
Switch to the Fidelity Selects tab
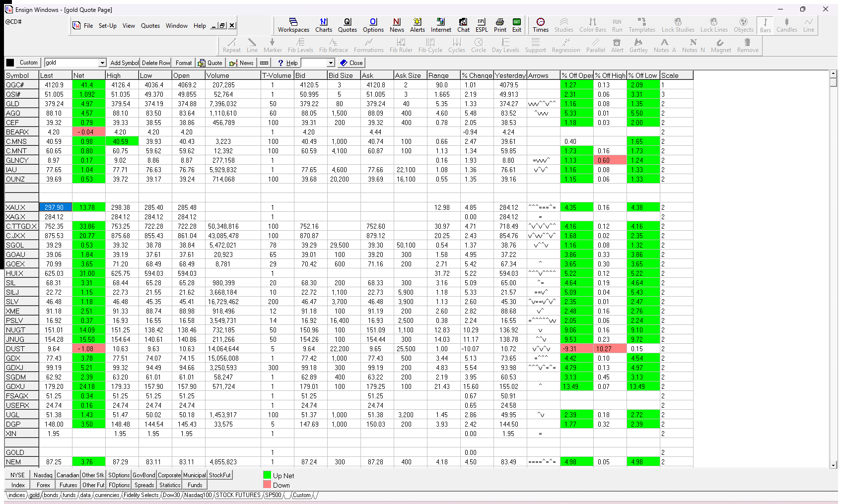141,495
